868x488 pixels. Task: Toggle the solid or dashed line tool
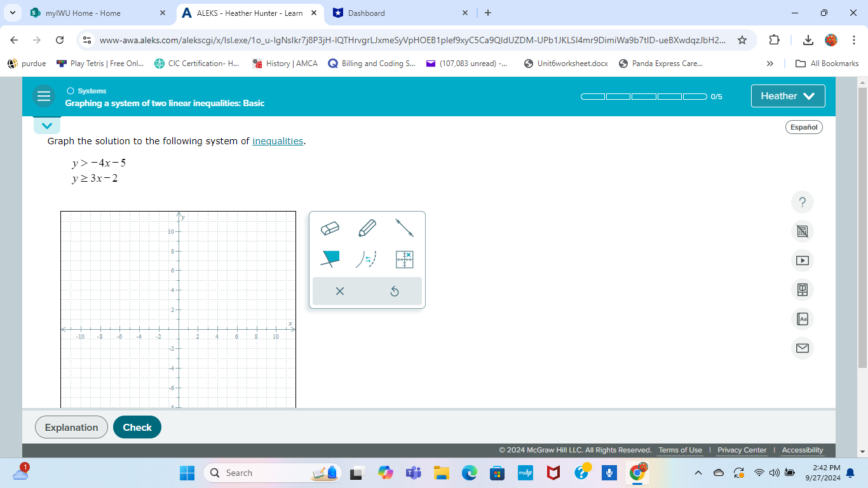[366, 259]
